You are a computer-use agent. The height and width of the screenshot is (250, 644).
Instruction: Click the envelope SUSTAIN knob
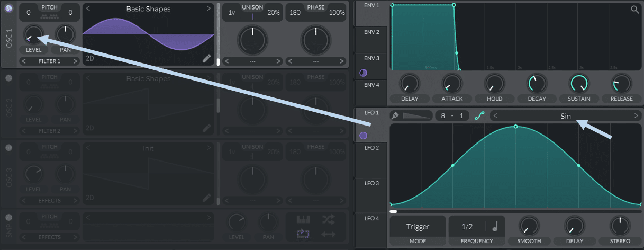pos(579,83)
